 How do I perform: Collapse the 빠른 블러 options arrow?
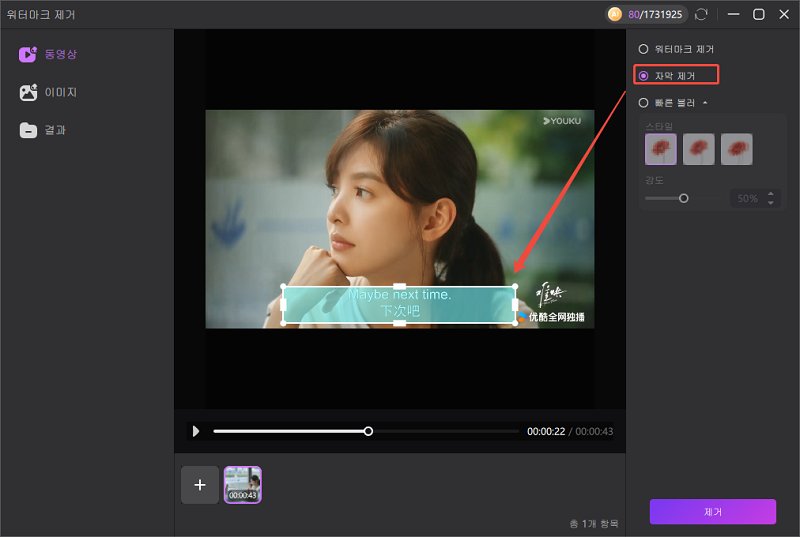(704, 102)
